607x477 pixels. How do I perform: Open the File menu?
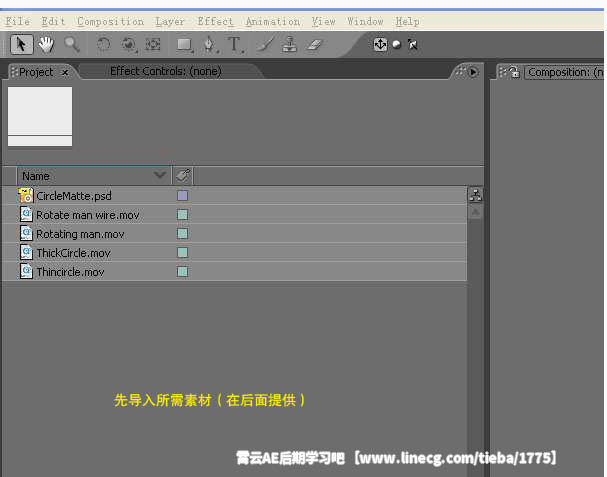pos(18,21)
